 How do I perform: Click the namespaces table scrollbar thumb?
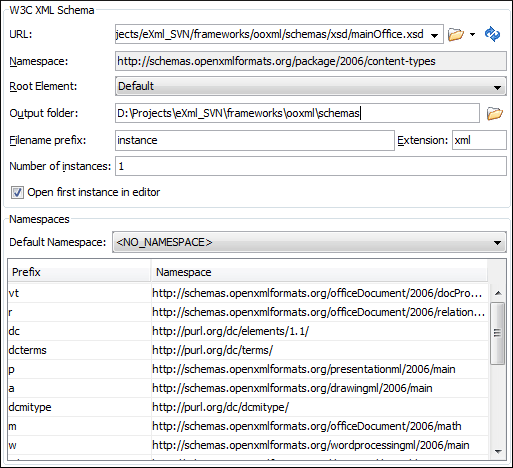click(x=498, y=333)
